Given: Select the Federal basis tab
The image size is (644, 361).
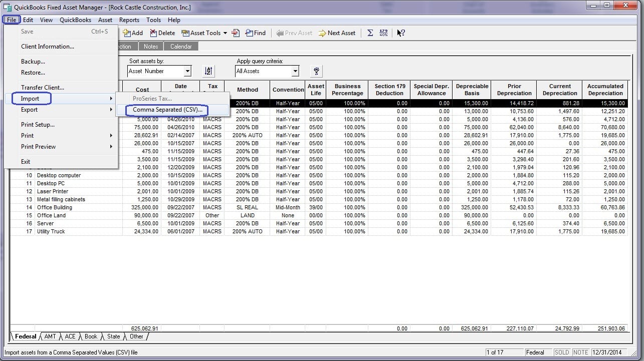Looking at the screenshot, I should (x=26, y=336).
